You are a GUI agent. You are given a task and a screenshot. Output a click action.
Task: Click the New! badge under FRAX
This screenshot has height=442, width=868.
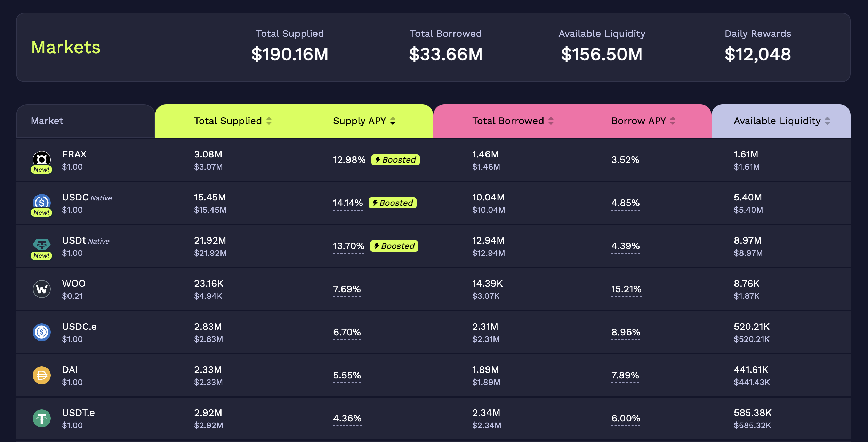[41, 170]
